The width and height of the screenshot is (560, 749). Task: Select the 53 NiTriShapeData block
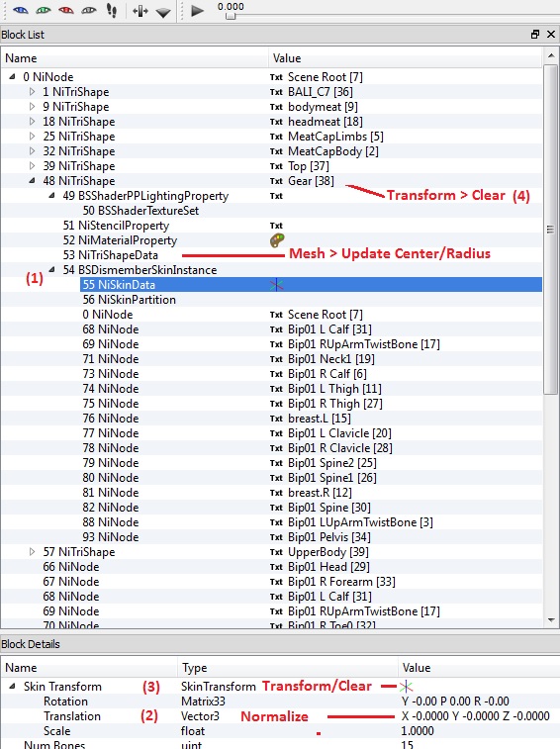click(111, 255)
